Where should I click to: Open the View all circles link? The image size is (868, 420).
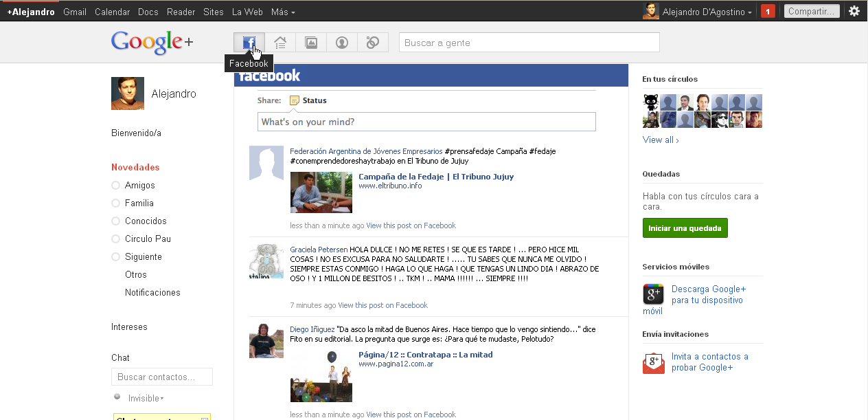point(661,140)
